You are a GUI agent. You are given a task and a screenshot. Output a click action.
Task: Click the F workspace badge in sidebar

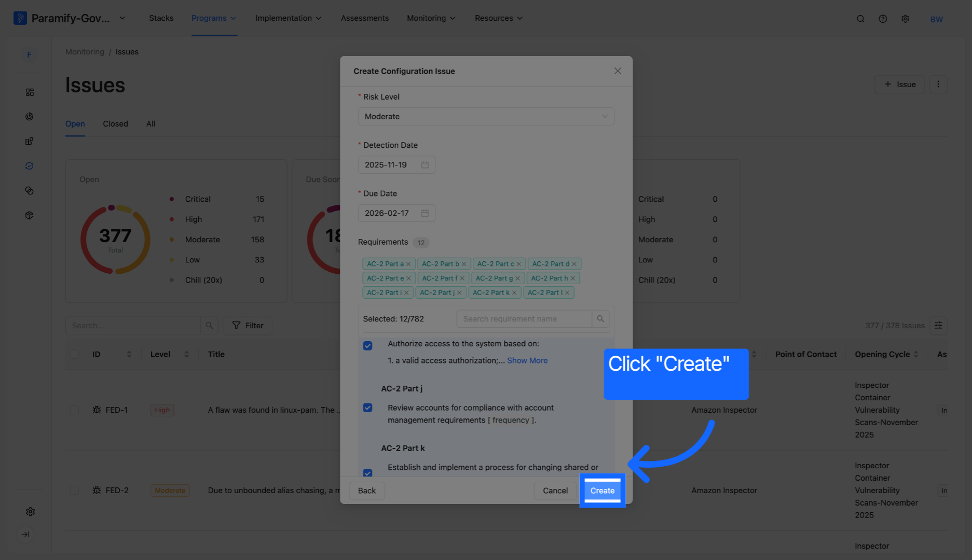coord(29,54)
